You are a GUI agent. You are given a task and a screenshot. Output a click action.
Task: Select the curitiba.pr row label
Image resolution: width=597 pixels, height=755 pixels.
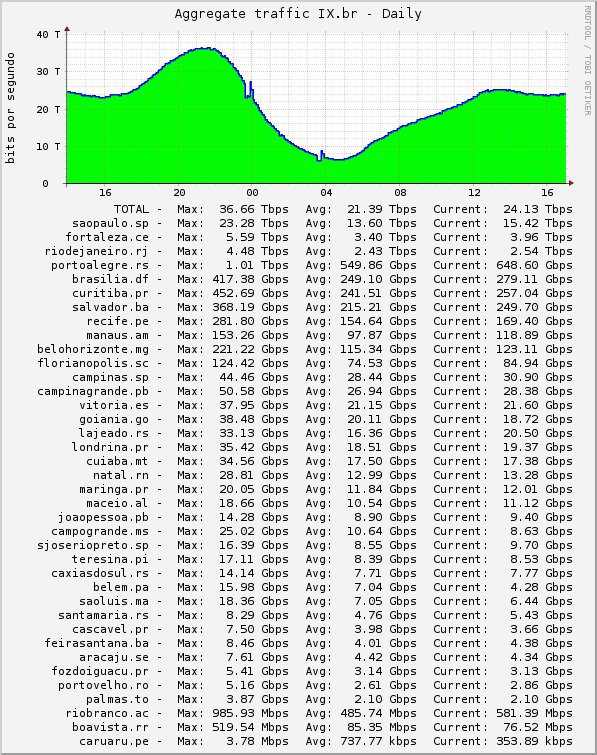110,293
